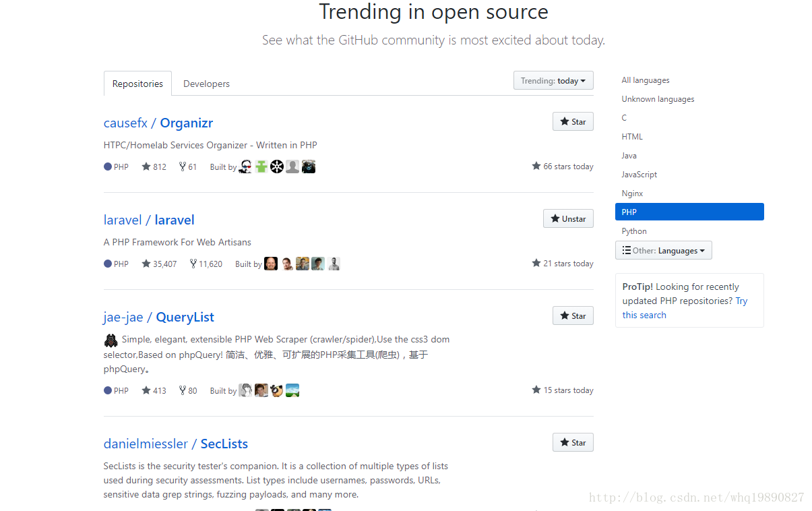View QueryList stargazers count 413
Viewport: 812px width, 511px height.
[154, 390]
